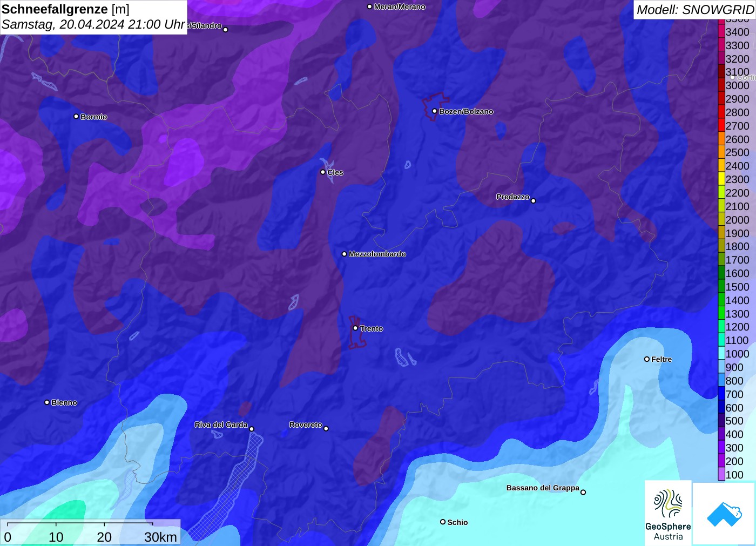756x546 pixels.
Task: Click the 500 legend value
Action: pyautogui.click(x=734, y=421)
